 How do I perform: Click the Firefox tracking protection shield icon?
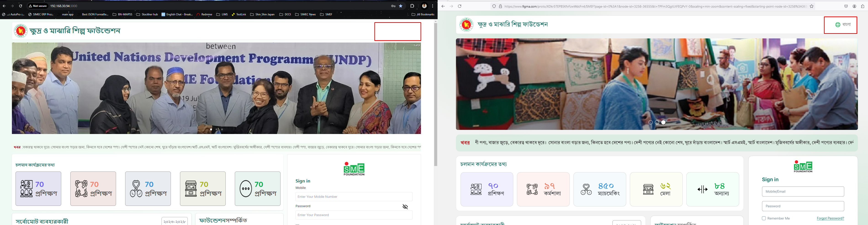click(x=494, y=6)
